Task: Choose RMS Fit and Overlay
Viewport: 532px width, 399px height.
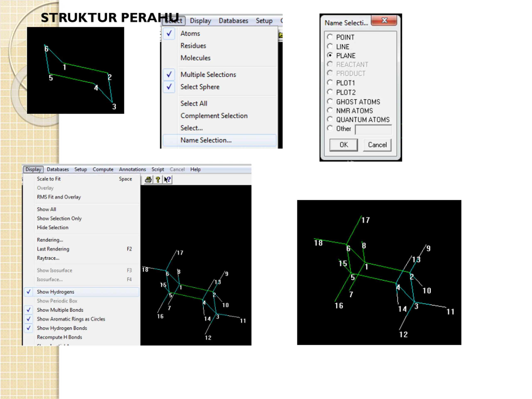Action: [x=81, y=197]
